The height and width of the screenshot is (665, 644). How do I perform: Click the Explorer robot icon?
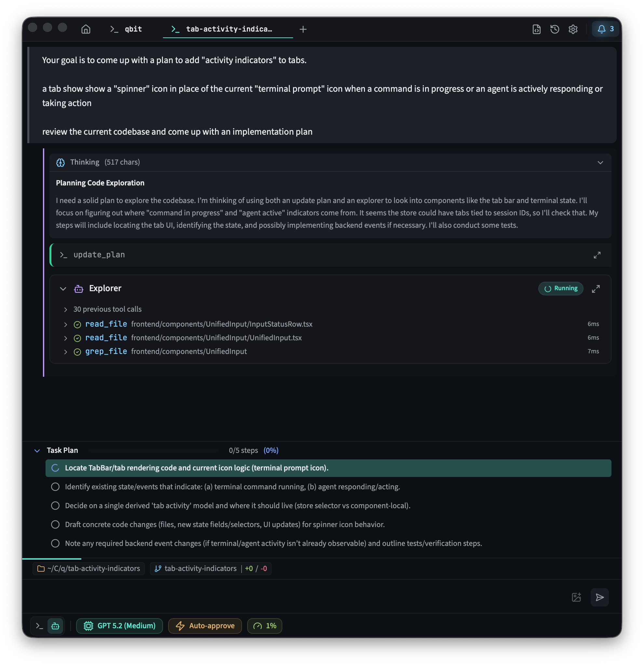point(79,289)
